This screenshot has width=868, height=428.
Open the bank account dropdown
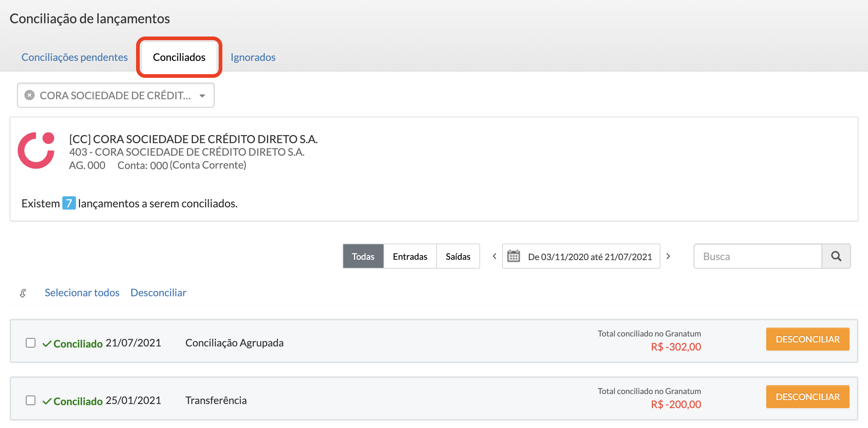point(202,96)
